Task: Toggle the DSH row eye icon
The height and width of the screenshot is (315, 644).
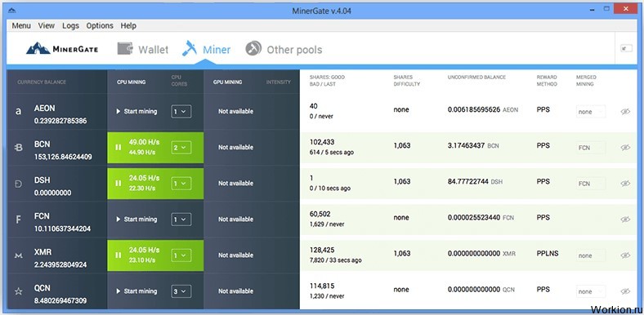Action: point(625,184)
